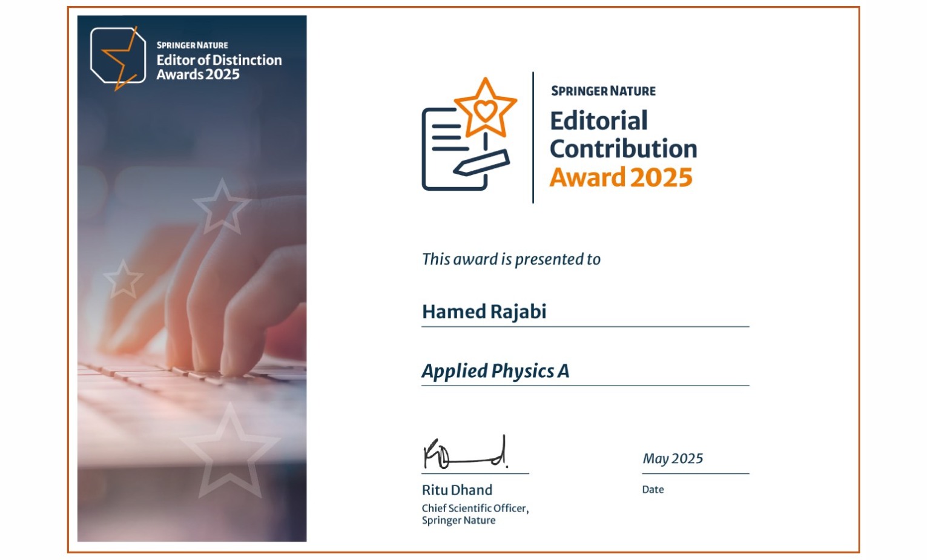The height and width of the screenshot is (560, 927).
Task: Click the recipient name Hamed Rajabi
Action: 484,311
